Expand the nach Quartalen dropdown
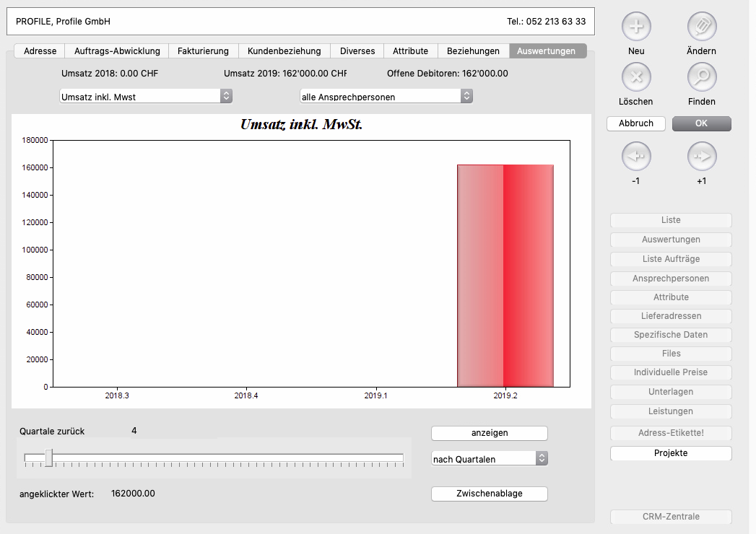This screenshot has height=534, width=756. [490, 459]
